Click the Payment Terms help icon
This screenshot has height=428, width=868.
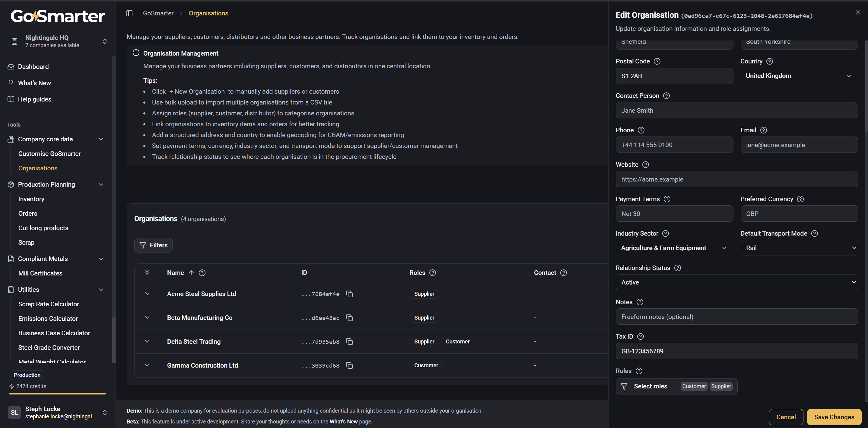click(x=667, y=199)
